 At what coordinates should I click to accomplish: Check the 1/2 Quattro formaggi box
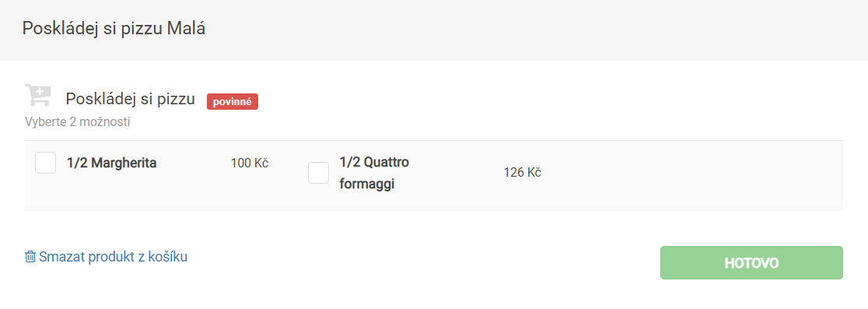coord(318,173)
